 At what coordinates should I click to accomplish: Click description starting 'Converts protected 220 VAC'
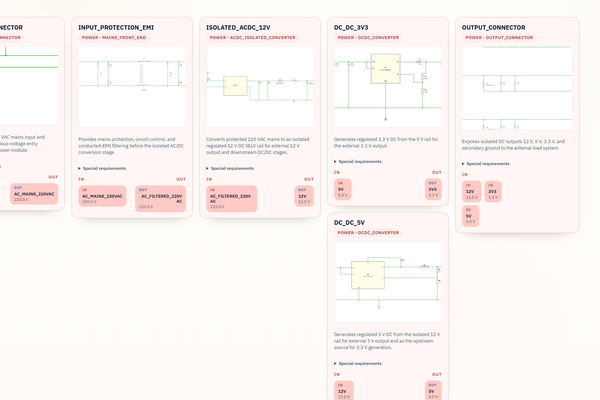click(258, 146)
